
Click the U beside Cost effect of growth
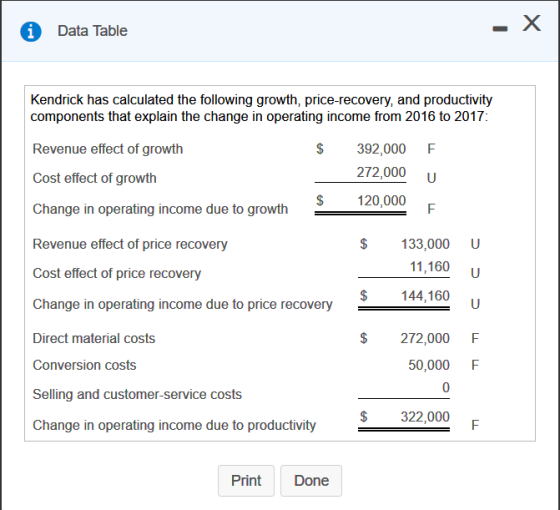click(431, 178)
